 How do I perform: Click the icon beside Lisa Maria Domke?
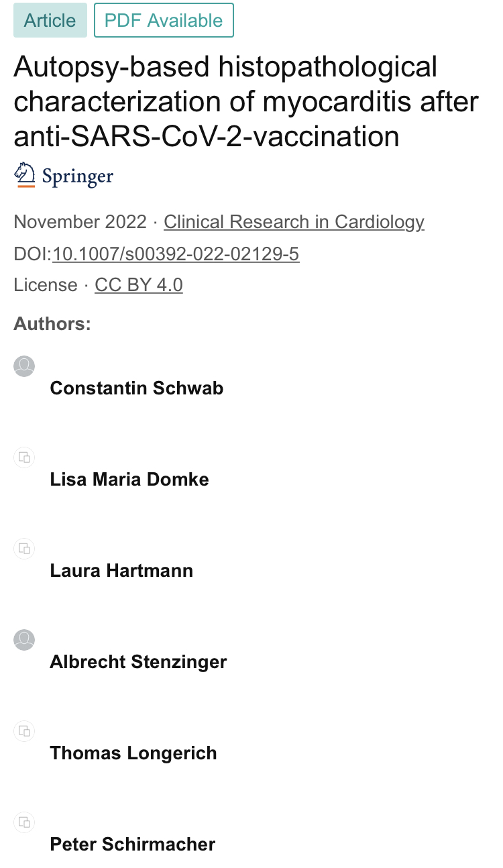(24, 457)
